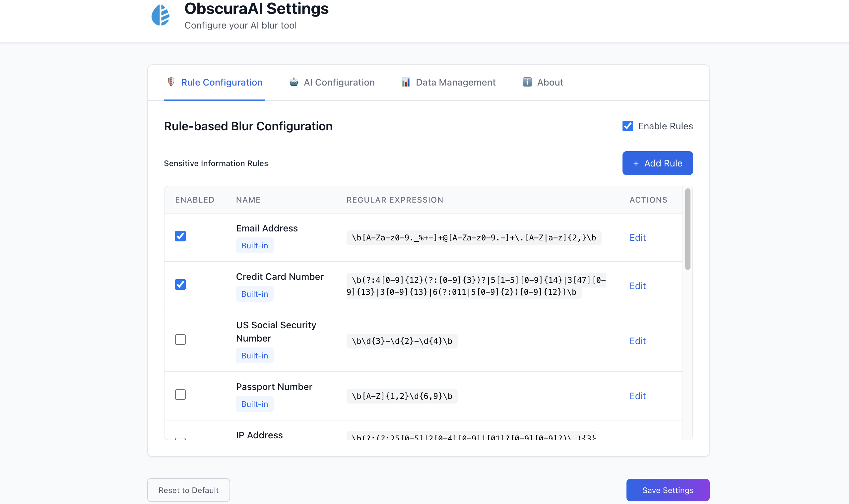Viewport: 849px width, 504px height.
Task: Edit the Credit Card Number rule
Action: [637, 286]
